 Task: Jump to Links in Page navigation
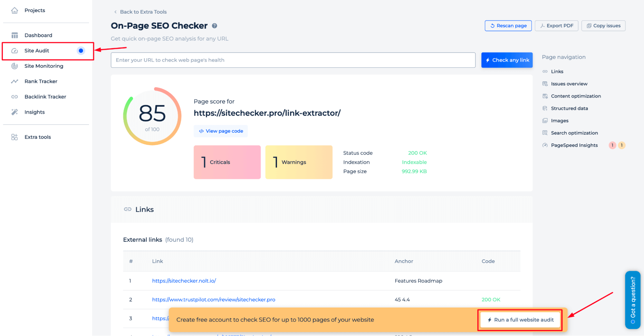coord(557,72)
